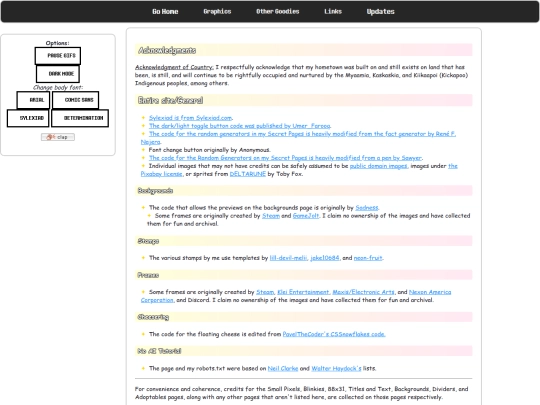Screen dimensions: 540x405
Task: Switch body font to Arial
Action: click(33, 100)
